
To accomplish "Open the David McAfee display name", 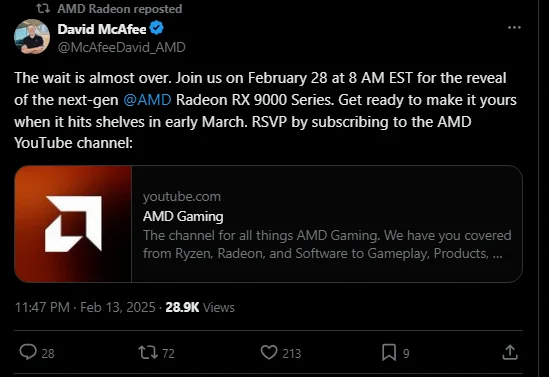I will (102, 29).
